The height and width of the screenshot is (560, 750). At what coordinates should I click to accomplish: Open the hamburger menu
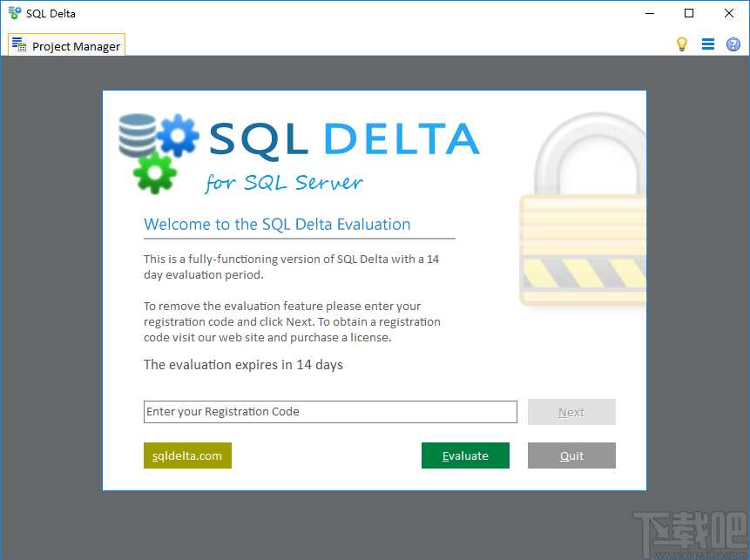point(707,44)
